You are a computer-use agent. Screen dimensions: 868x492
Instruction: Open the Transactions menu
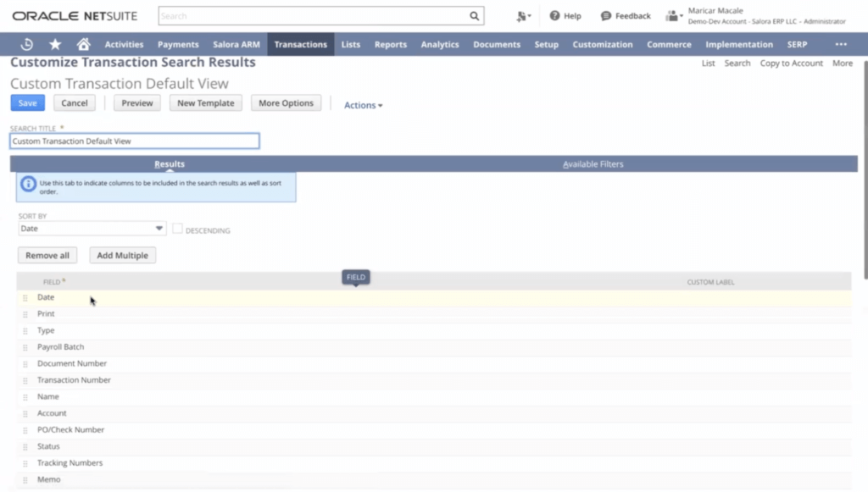(300, 44)
